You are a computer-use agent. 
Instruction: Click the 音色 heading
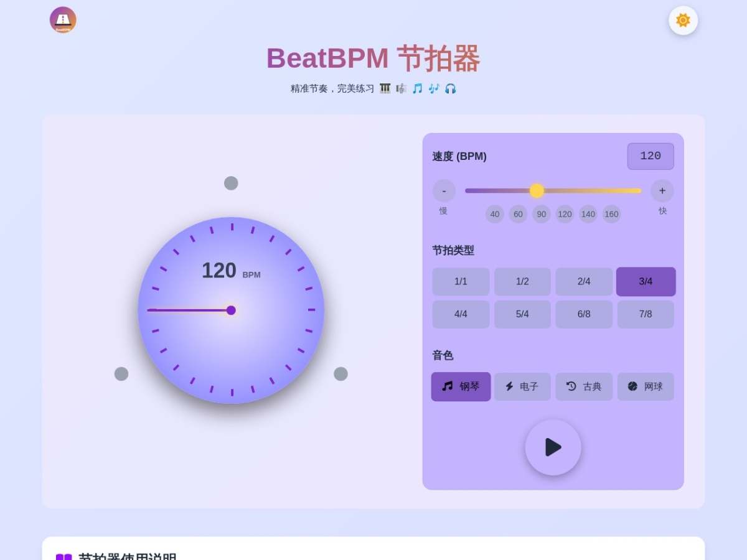(x=443, y=355)
